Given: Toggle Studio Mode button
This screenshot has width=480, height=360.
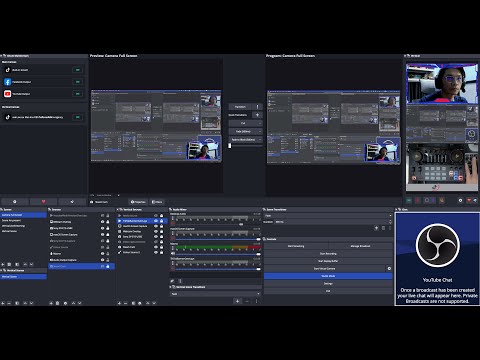Looking at the screenshot, I should [328, 276].
